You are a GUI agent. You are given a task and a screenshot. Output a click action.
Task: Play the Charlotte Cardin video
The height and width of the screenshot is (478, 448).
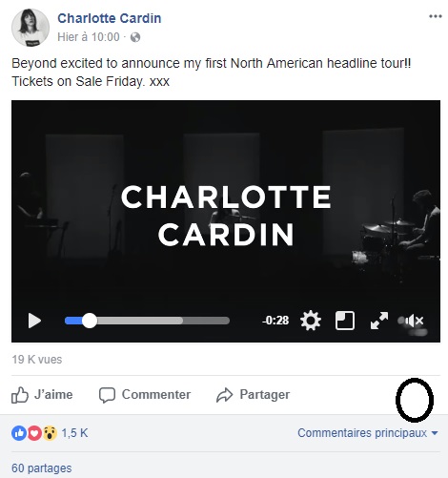pos(34,321)
